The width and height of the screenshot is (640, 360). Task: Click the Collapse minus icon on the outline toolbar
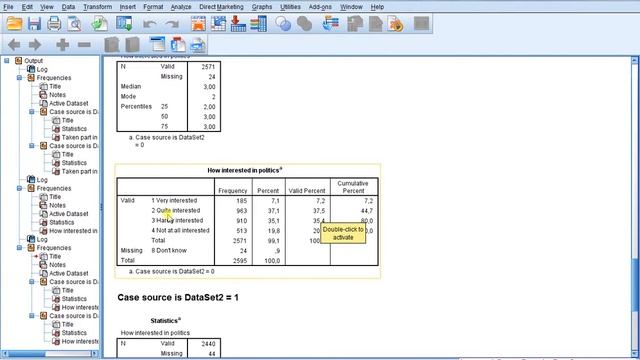(84, 44)
